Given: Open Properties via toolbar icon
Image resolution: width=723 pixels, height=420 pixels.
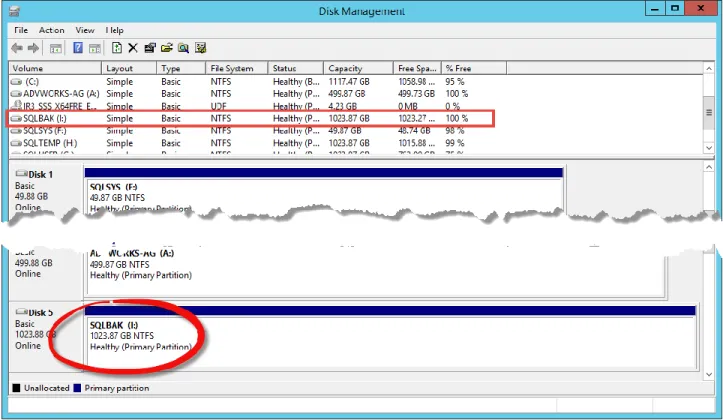Looking at the screenshot, I should (150, 47).
